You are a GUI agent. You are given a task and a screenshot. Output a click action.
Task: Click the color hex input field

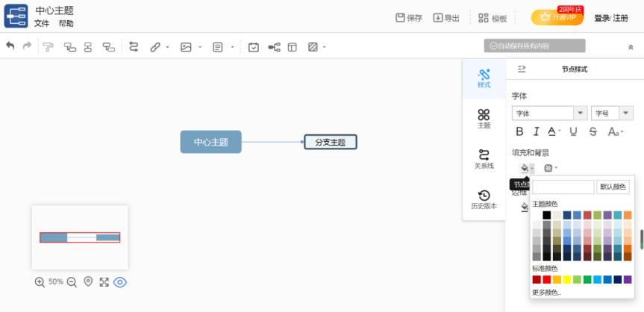(x=563, y=187)
